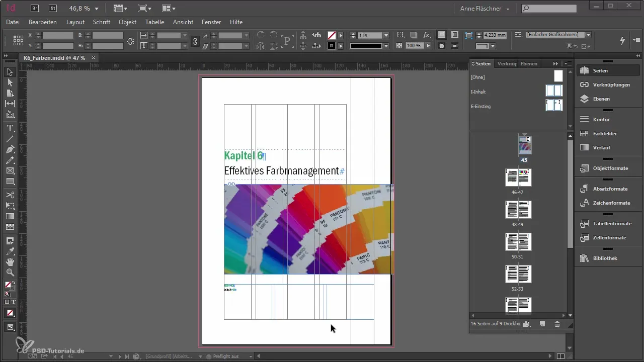Viewport: 644px width, 362px height.
Task: Open the Farbfelder panel
Action: (x=608, y=134)
